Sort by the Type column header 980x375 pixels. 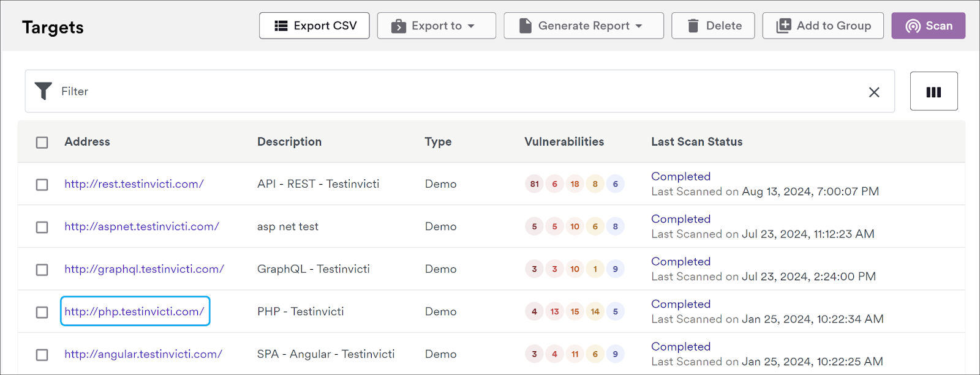point(438,141)
